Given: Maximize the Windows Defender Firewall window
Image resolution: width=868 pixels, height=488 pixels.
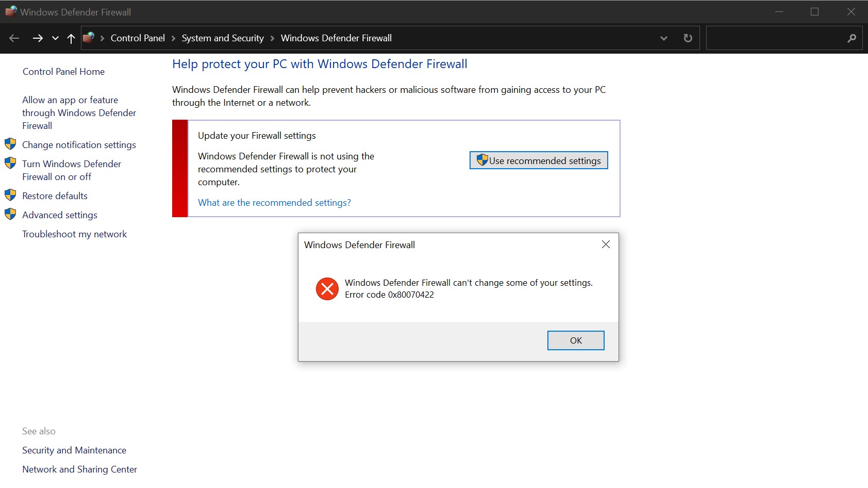Looking at the screenshot, I should [x=814, y=11].
